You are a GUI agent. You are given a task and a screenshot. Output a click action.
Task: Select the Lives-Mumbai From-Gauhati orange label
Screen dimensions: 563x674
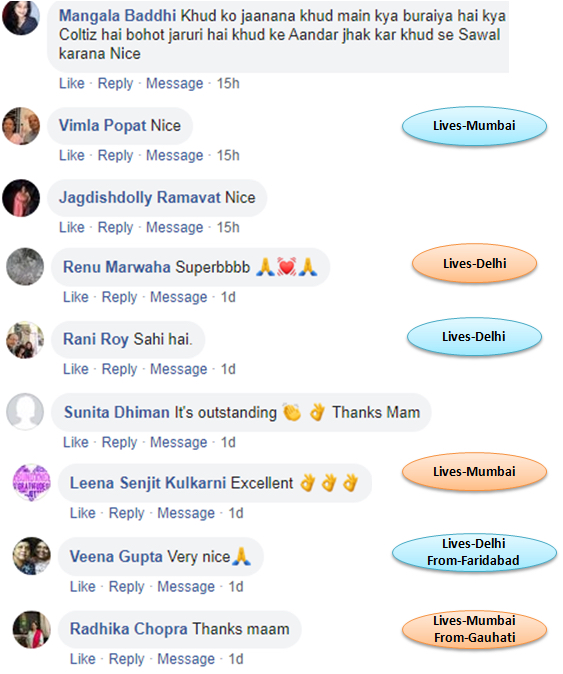click(474, 629)
